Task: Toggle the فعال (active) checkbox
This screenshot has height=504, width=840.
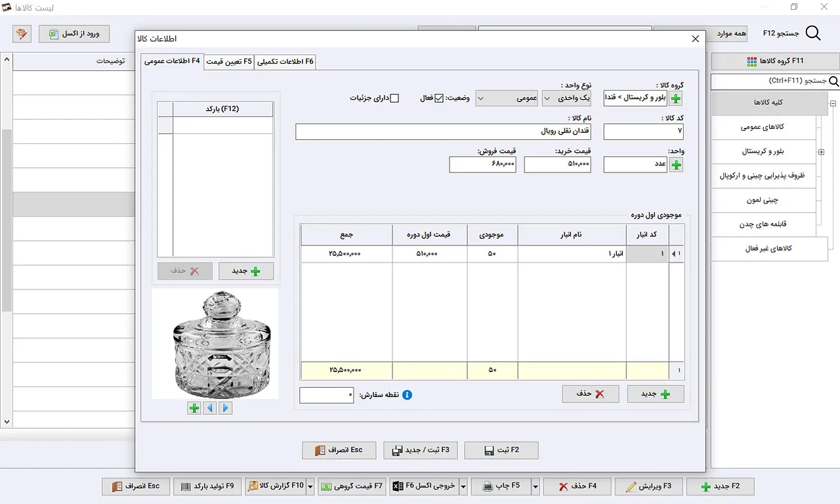Action: (x=439, y=98)
